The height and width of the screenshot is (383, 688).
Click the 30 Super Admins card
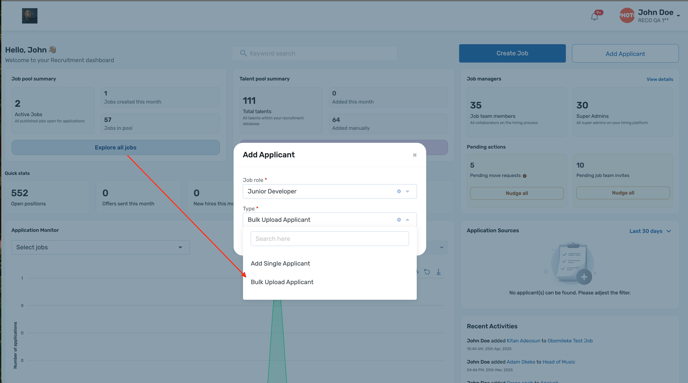click(623, 112)
